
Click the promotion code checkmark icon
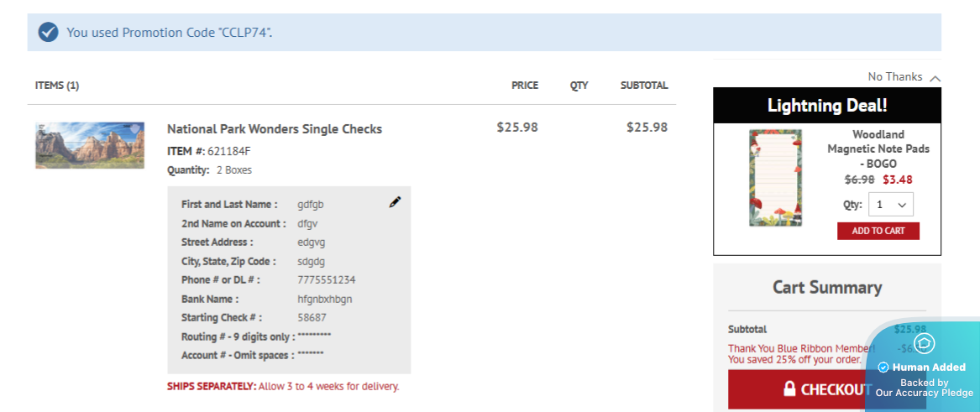49,33
